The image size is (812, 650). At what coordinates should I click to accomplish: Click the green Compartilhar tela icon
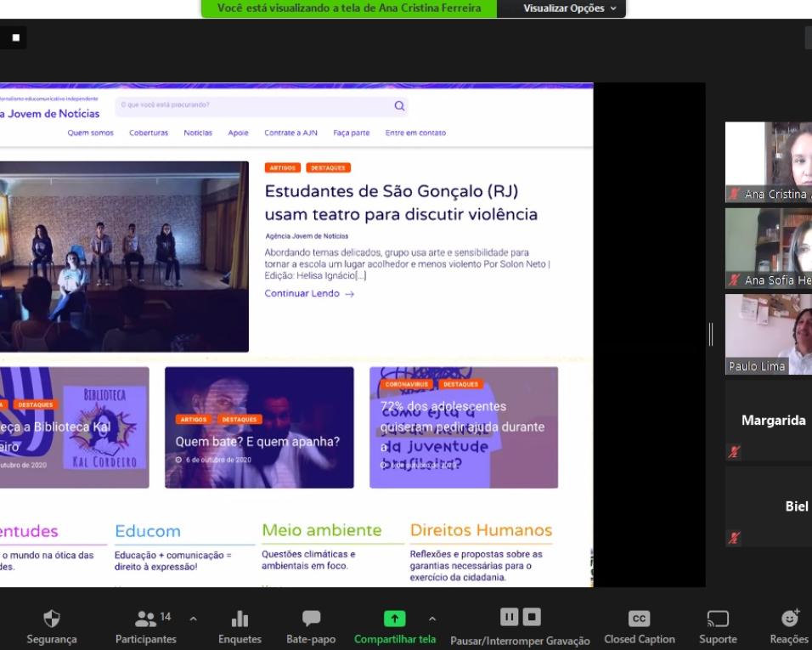pyautogui.click(x=395, y=618)
